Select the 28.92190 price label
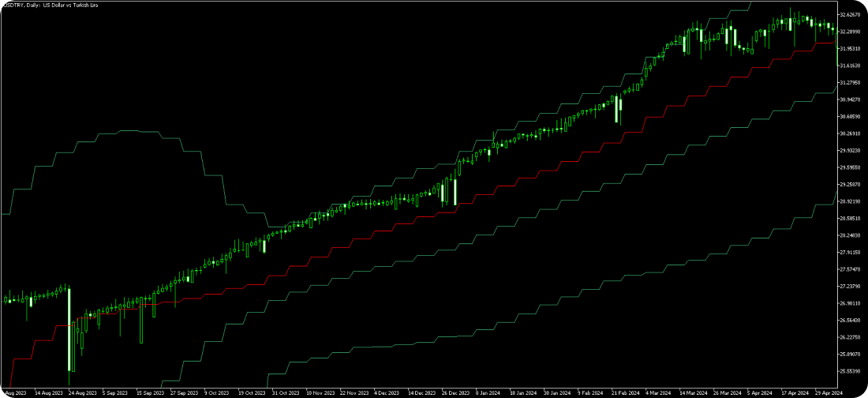Viewport: 868px width, 398px height. point(851,202)
